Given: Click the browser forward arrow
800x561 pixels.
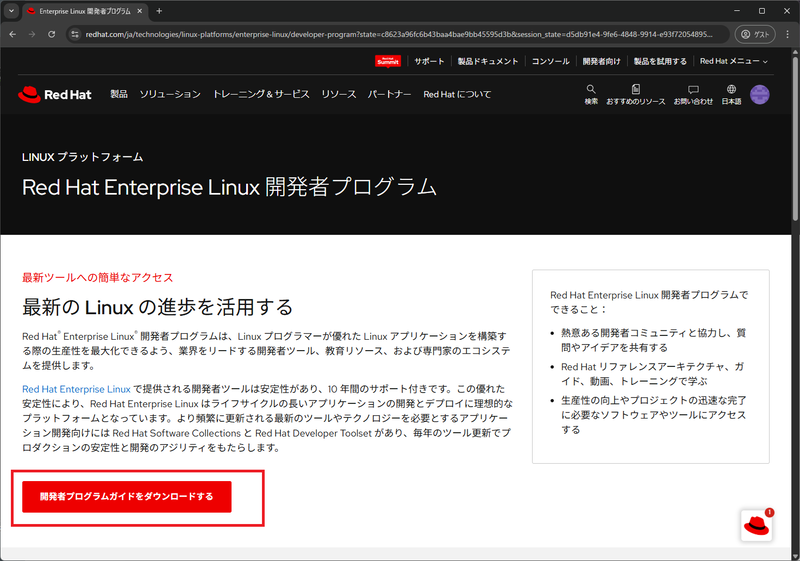Looking at the screenshot, I should pyautogui.click(x=32, y=34).
